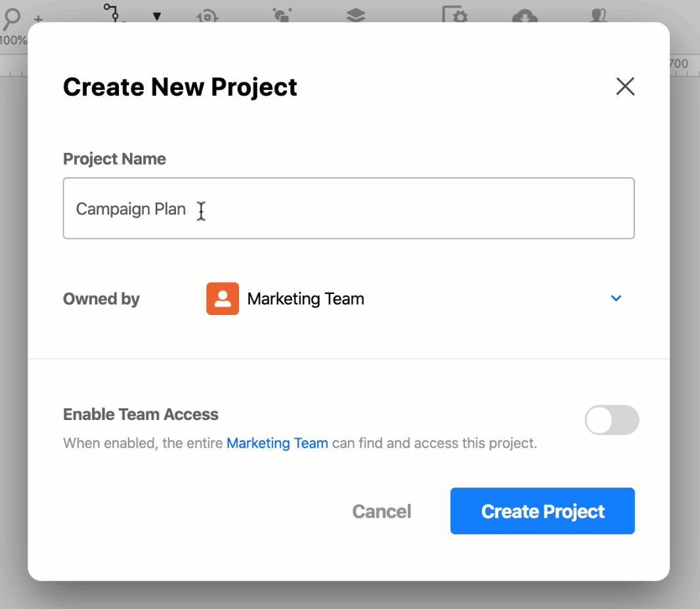Click the black dropdown triangle in toolbar
Screen dimensions: 700x609
[158, 14]
